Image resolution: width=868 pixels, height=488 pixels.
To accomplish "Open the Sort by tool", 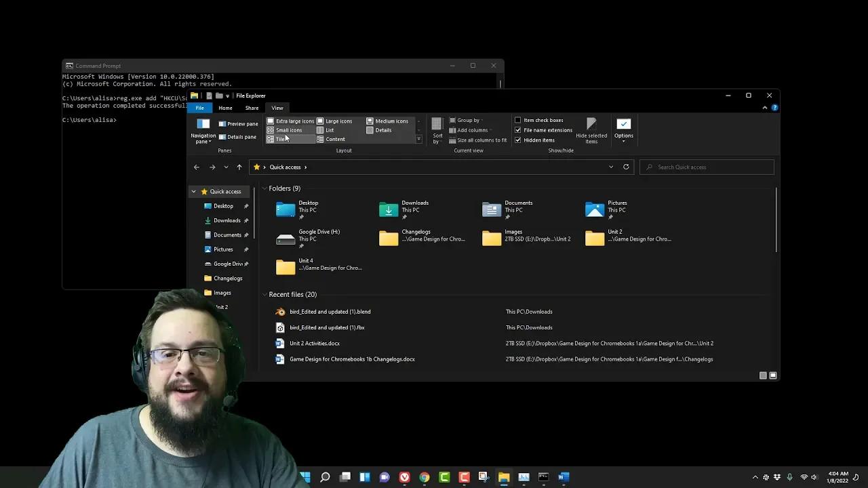I will [x=437, y=130].
